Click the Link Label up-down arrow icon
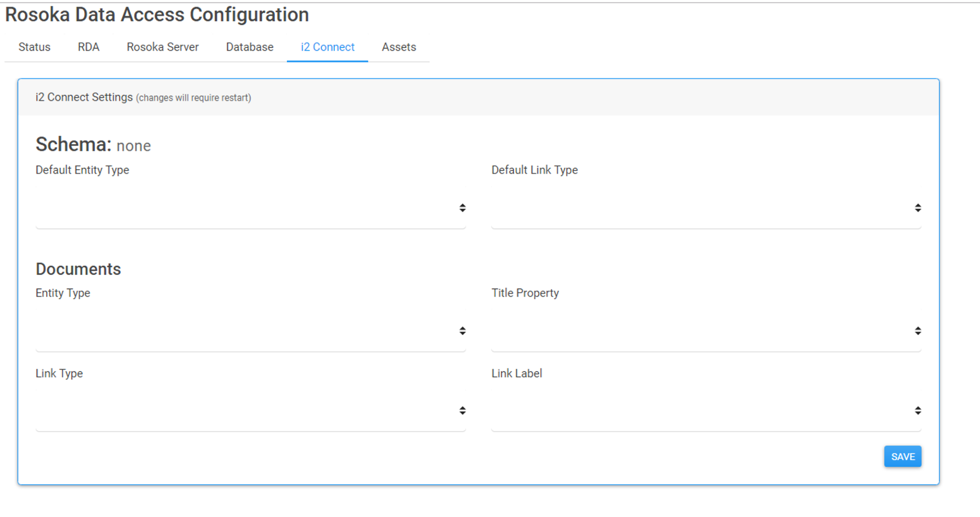Screen dimensions: 980x517 coord(918,410)
